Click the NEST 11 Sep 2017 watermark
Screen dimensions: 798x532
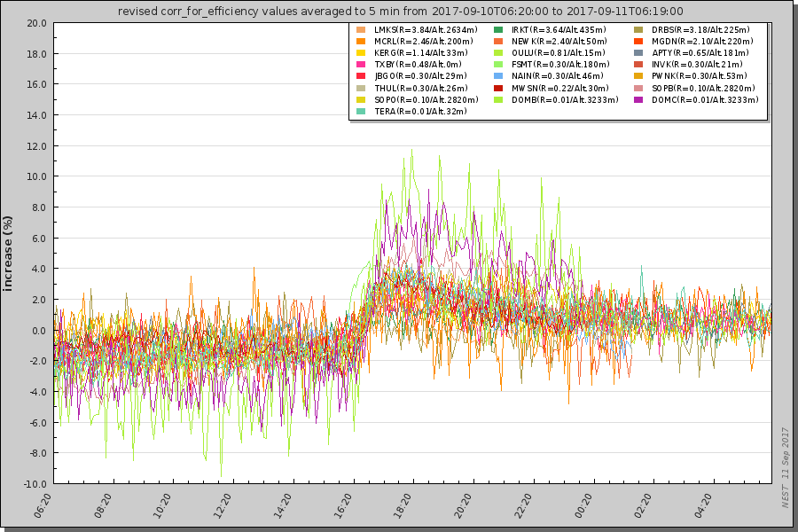point(786,467)
